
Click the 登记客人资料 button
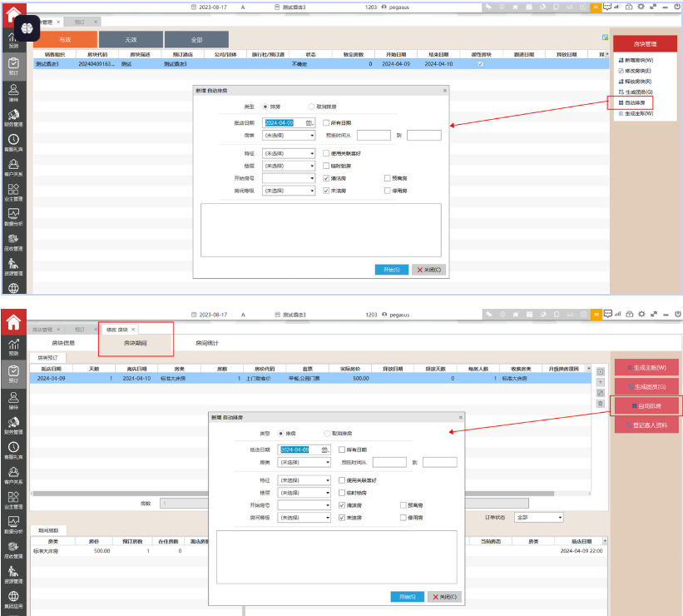click(x=646, y=425)
